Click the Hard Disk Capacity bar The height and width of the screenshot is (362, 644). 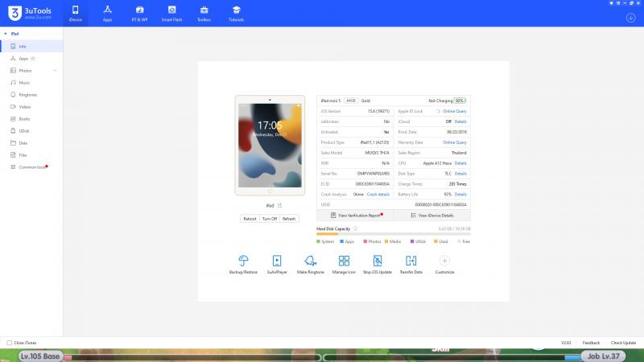tap(393, 234)
